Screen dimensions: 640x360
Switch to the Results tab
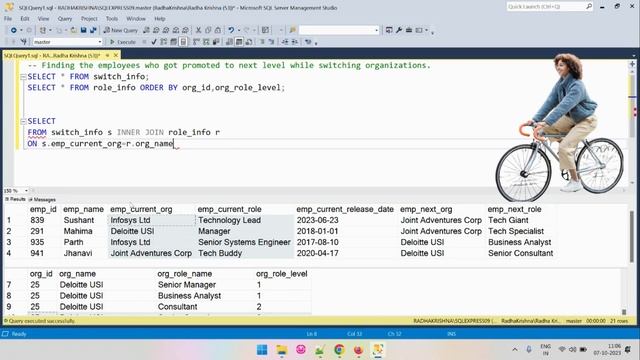pyautogui.click(x=16, y=199)
